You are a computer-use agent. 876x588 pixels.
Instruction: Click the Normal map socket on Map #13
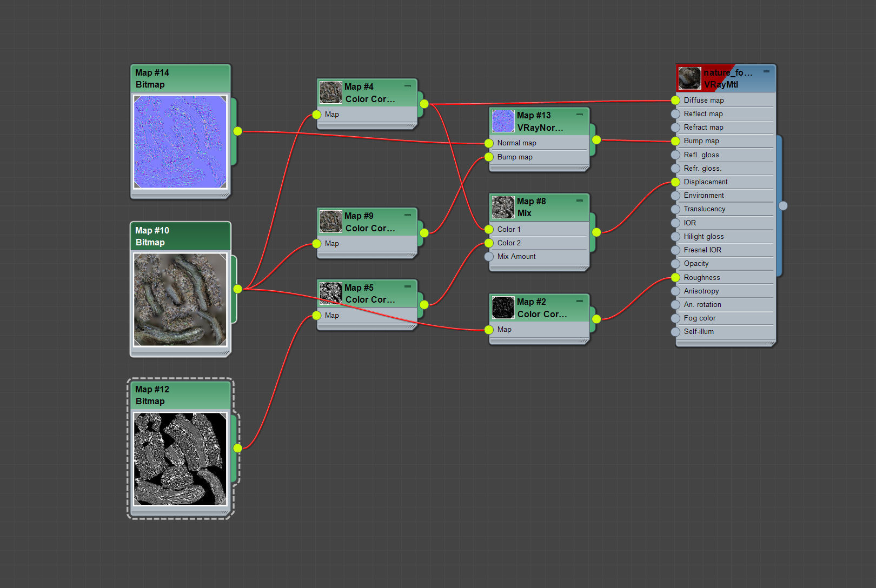pyautogui.click(x=489, y=143)
